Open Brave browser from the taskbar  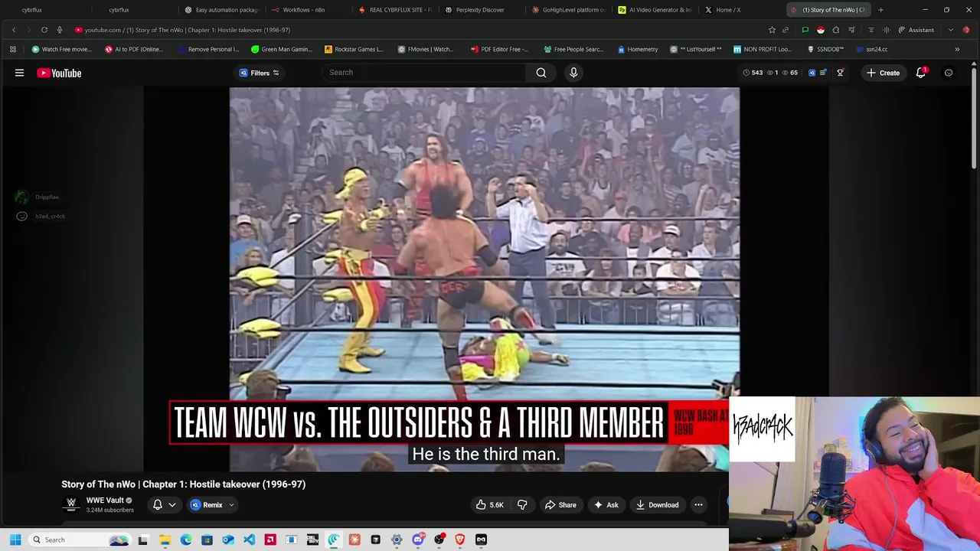coord(459,540)
